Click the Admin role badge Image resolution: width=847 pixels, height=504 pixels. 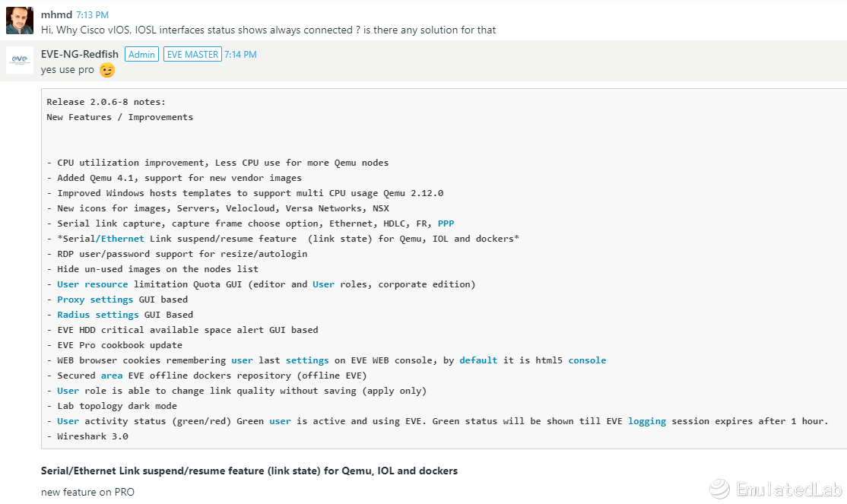click(141, 54)
